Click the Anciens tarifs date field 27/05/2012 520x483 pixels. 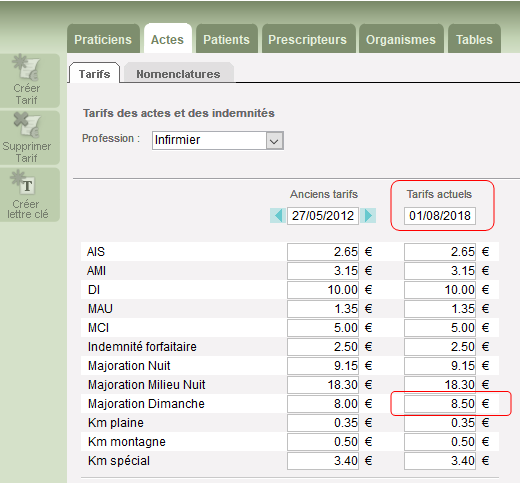click(x=323, y=216)
